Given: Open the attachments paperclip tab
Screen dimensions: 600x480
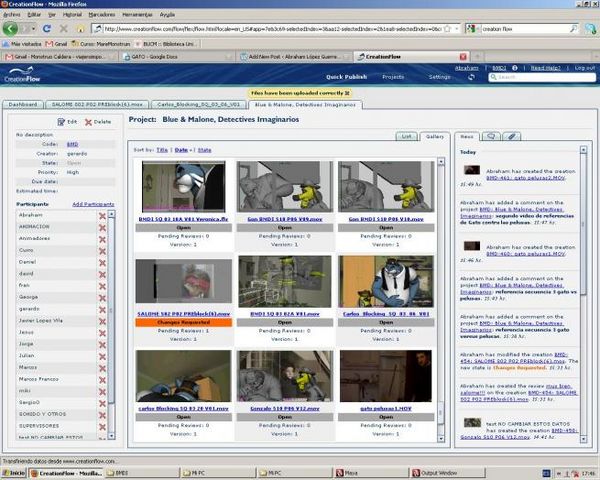Looking at the screenshot, I should pyautogui.click(x=511, y=136).
